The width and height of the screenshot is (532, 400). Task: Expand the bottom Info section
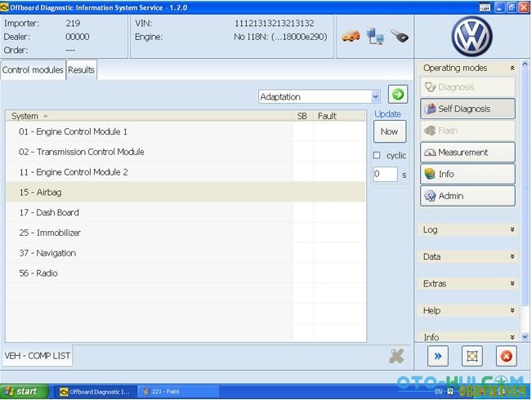468,337
